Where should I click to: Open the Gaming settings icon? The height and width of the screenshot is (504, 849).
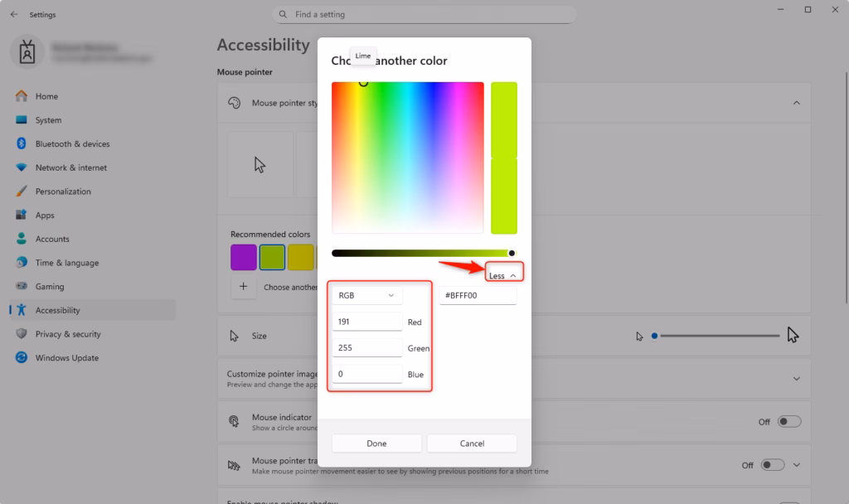[22, 287]
